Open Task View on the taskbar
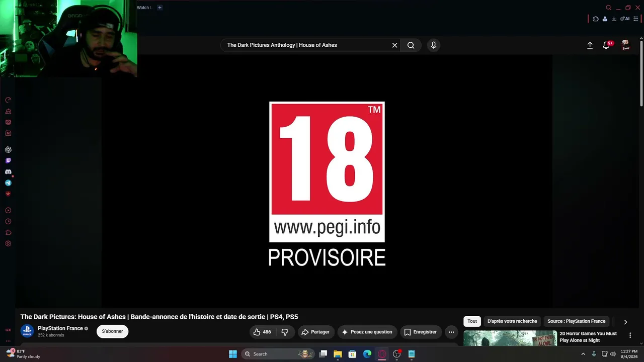The height and width of the screenshot is (362, 644). (x=324, y=354)
